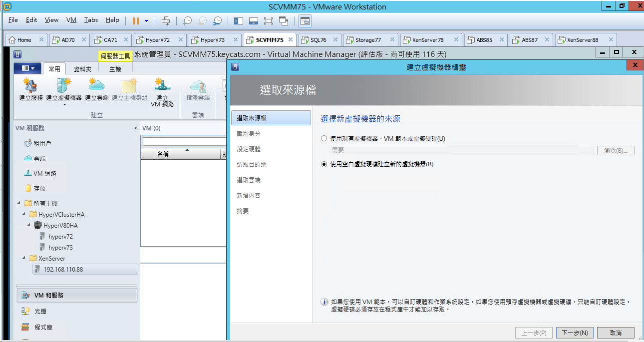Open dropdown arrow under 建立虛擬機器

[x=64, y=105]
